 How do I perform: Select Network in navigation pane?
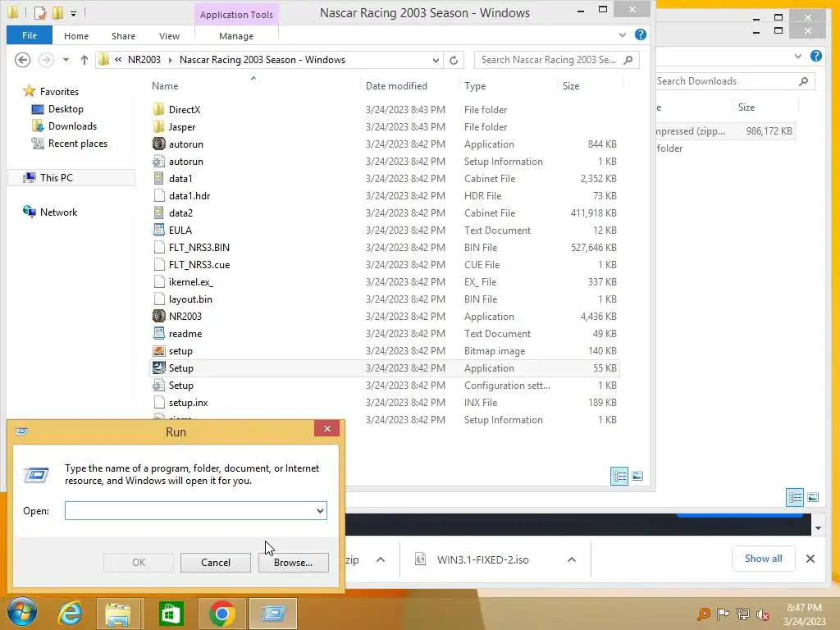[58, 212]
